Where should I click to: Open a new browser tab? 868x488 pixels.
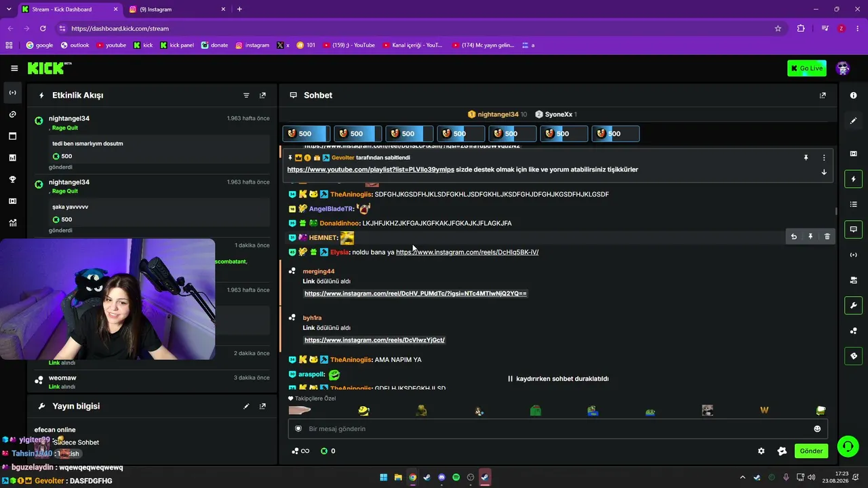[x=239, y=9]
